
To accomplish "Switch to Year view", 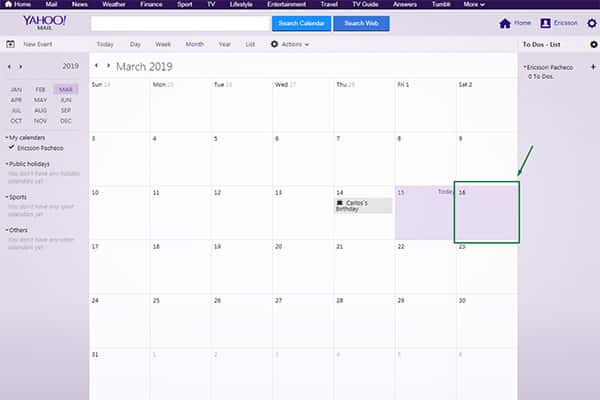I will (x=225, y=44).
